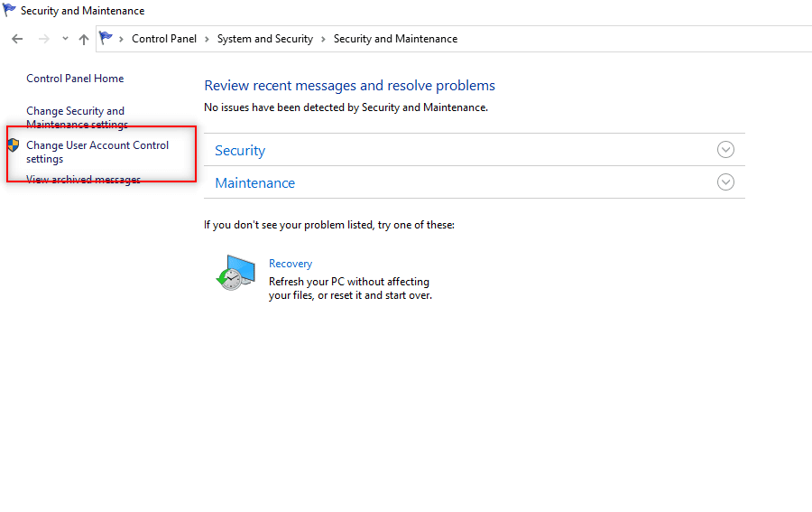Click the Maintenance section heading
This screenshot has width=812, height=512.
tap(254, 183)
